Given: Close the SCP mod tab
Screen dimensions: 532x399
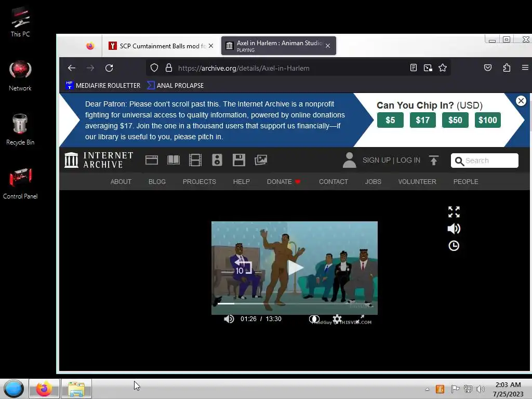Looking at the screenshot, I should pos(211,46).
